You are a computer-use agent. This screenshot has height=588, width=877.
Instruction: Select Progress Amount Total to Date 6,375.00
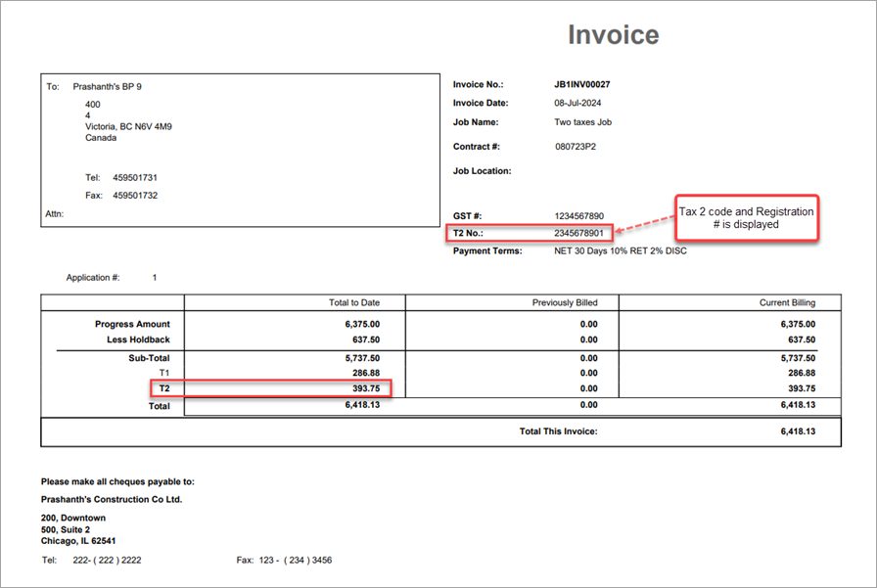click(362, 324)
